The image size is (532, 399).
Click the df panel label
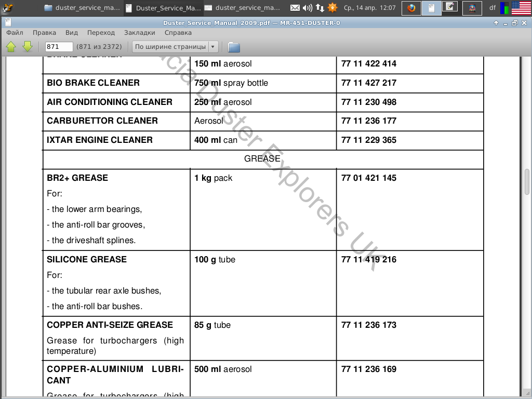493,7
